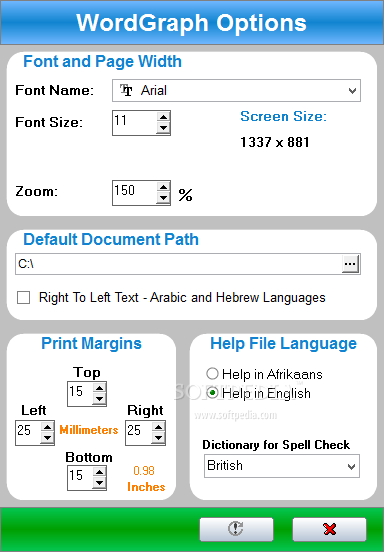384x552 pixels.
Task: Click the font type icon beside Arial
Action: click(x=126, y=90)
